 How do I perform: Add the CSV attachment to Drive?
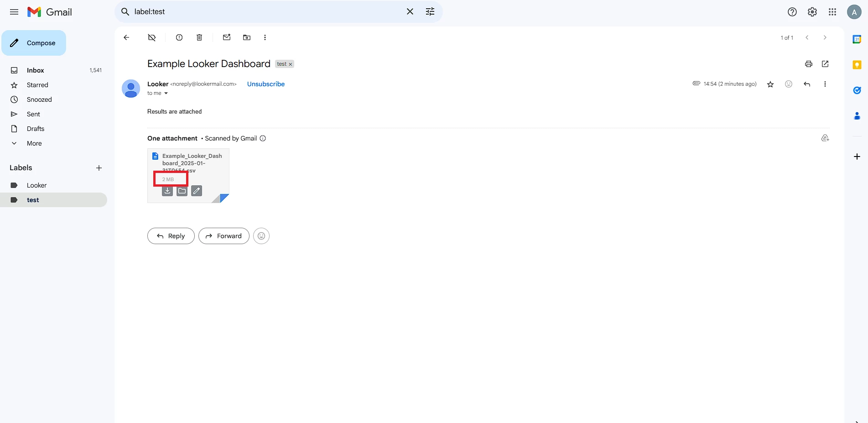[182, 191]
